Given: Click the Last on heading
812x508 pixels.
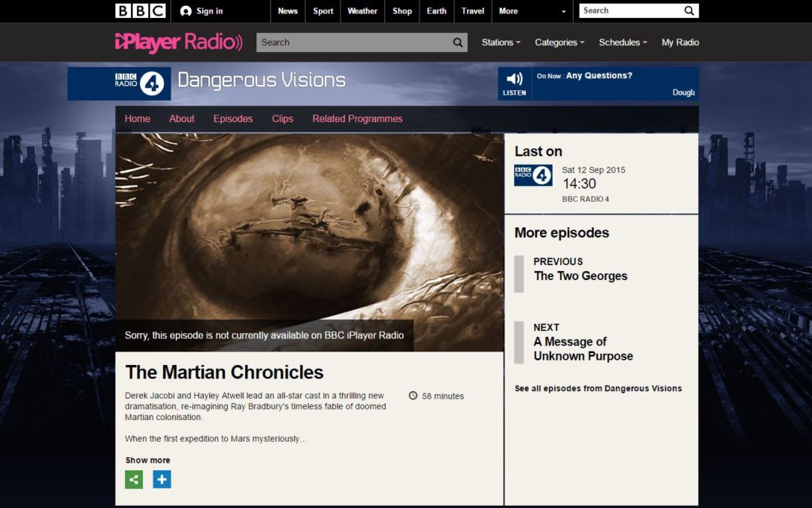Looking at the screenshot, I should coord(538,151).
